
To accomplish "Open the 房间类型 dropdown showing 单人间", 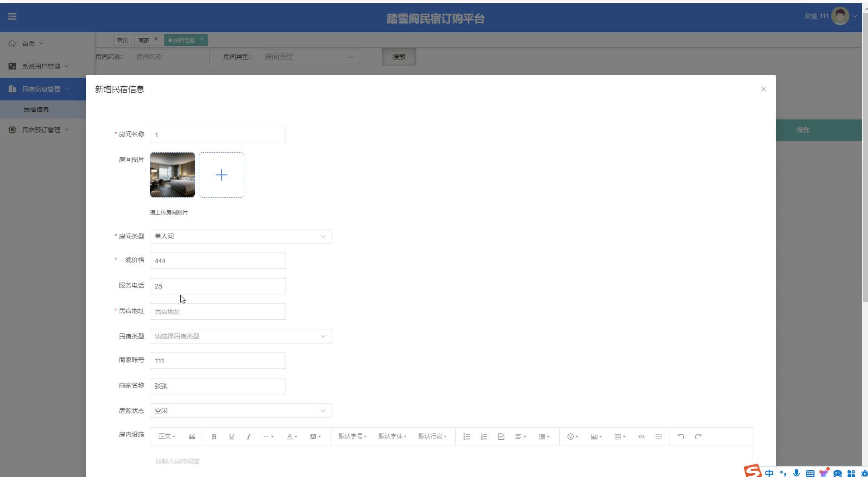I will 241,236.
